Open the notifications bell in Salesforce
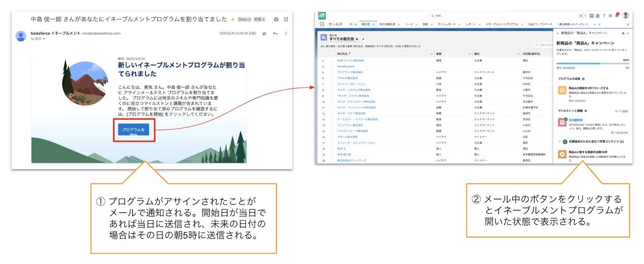The image size is (644, 264). (617, 15)
